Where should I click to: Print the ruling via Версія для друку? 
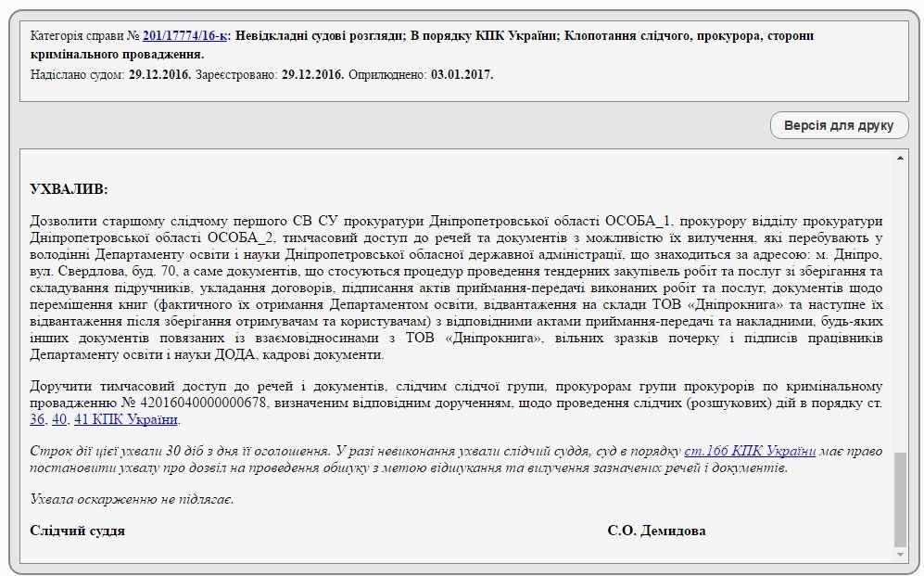(839, 124)
